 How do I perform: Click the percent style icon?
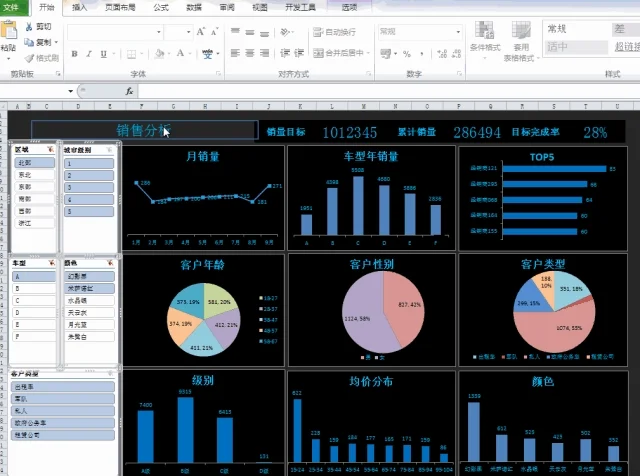pyautogui.click(x=407, y=54)
